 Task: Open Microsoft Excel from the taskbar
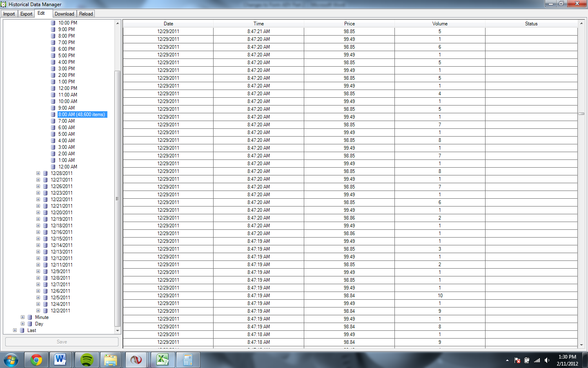point(163,360)
